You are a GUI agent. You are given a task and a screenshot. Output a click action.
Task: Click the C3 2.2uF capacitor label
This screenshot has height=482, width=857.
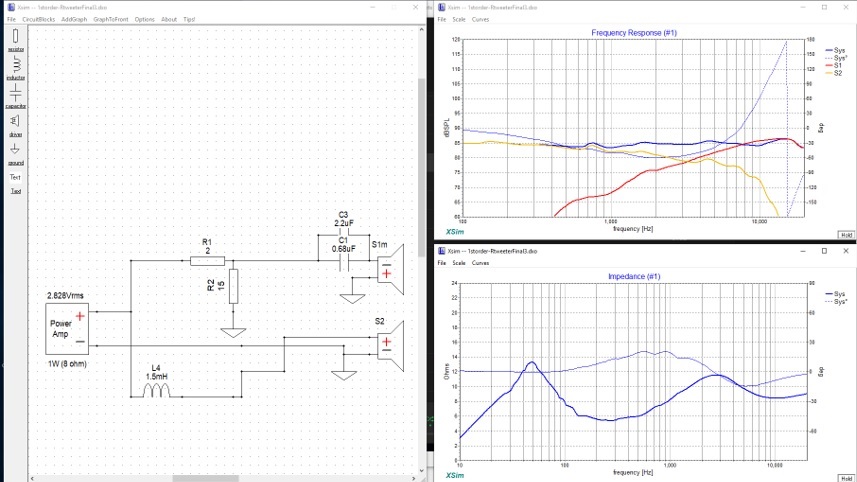(344, 219)
